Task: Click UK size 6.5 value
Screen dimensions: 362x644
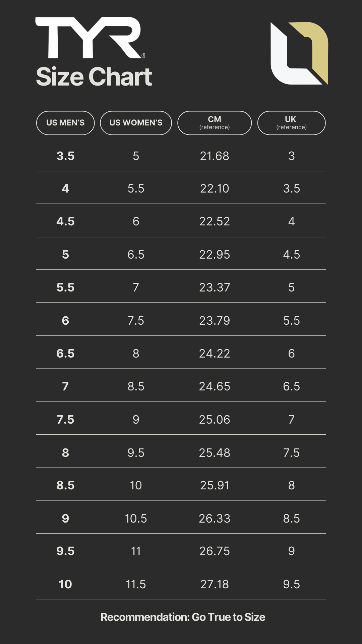Action: 291,386
